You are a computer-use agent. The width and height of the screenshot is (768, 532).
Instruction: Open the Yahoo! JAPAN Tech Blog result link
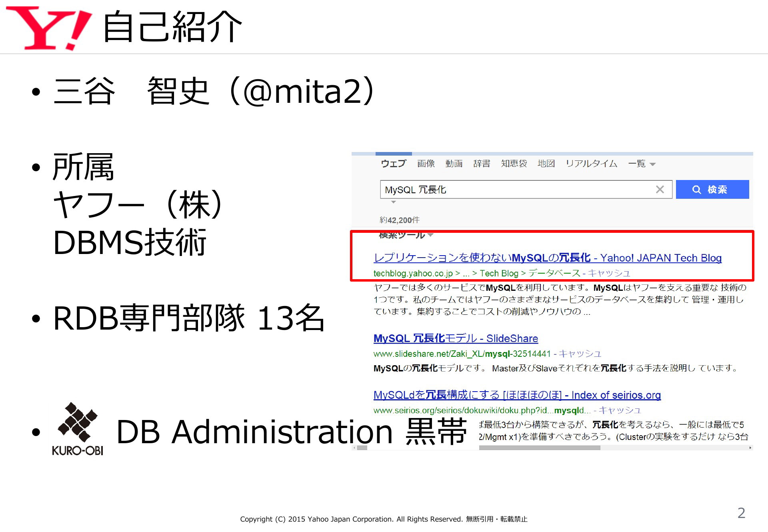[548, 258]
